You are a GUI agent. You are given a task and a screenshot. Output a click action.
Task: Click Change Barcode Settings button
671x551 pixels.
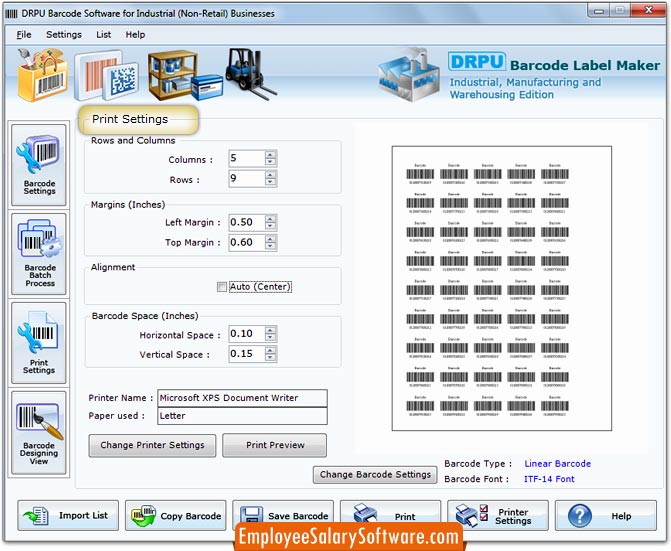pyautogui.click(x=375, y=474)
